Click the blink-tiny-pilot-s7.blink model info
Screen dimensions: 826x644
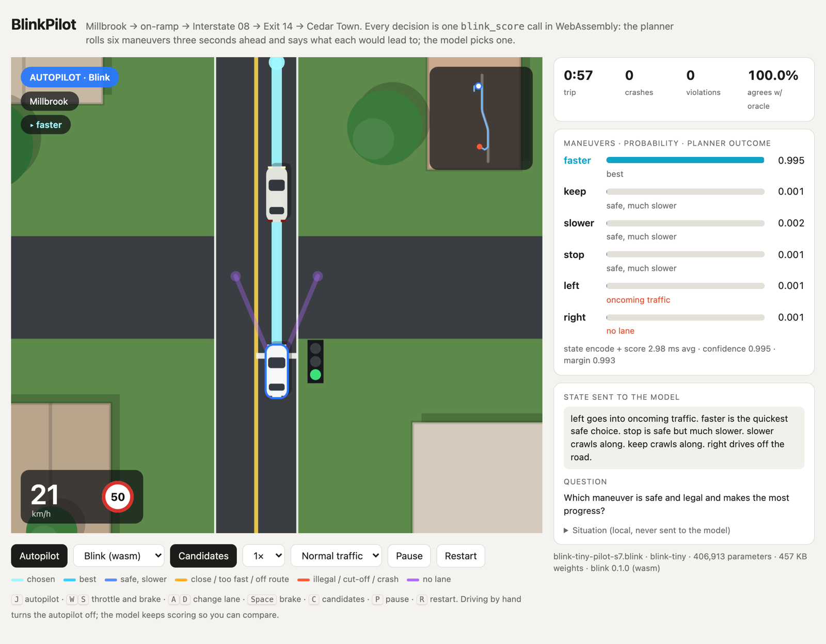(680, 562)
